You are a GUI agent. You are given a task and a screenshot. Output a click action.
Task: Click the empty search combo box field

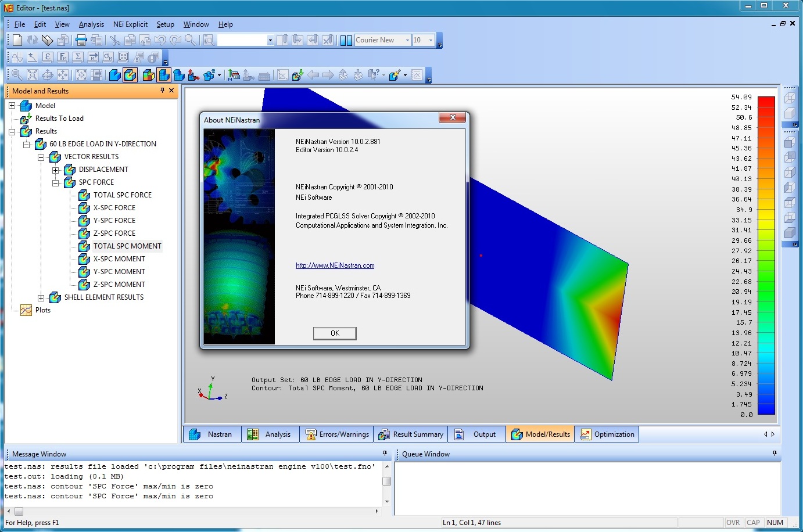click(242, 40)
